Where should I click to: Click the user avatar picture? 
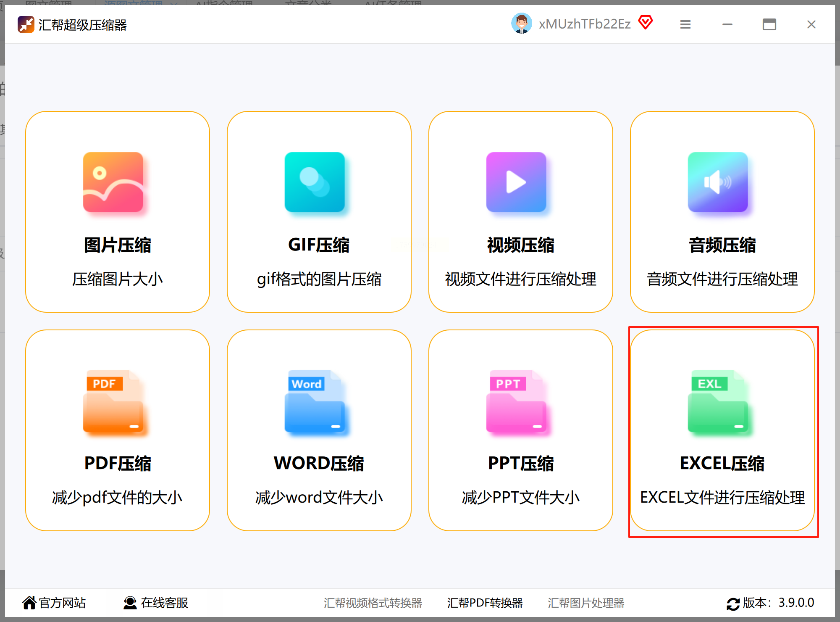[x=522, y=24]
